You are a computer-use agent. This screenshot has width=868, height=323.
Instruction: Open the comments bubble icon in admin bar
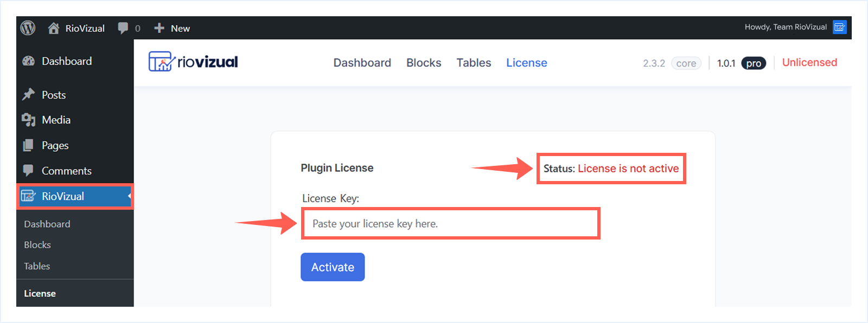coord(123,28)
